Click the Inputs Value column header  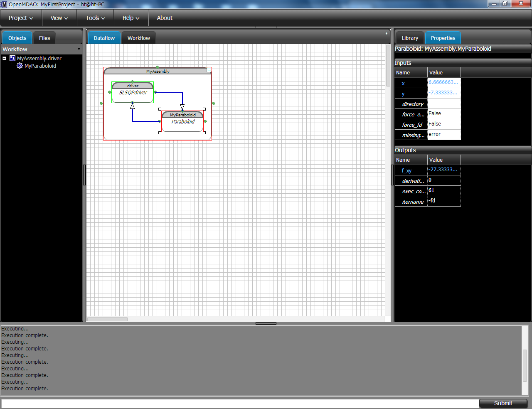[x=444, y=72]
